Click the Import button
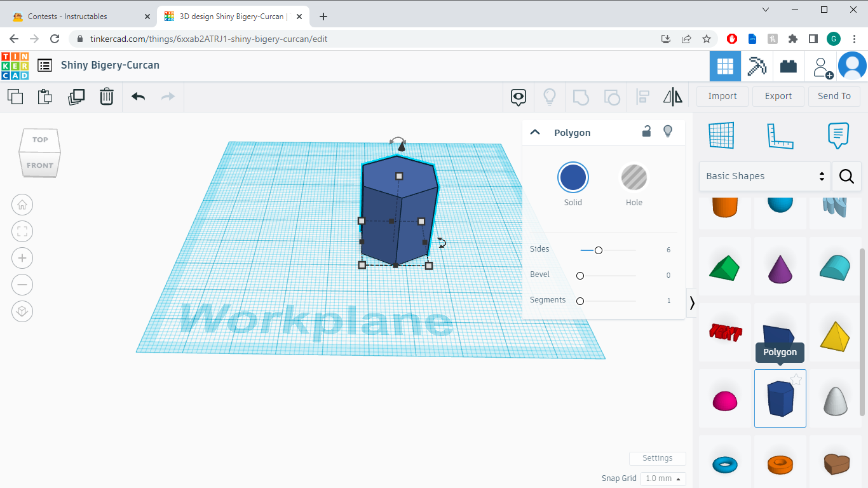868x488 pixels. pyautogui.click(x=722, y=97)
